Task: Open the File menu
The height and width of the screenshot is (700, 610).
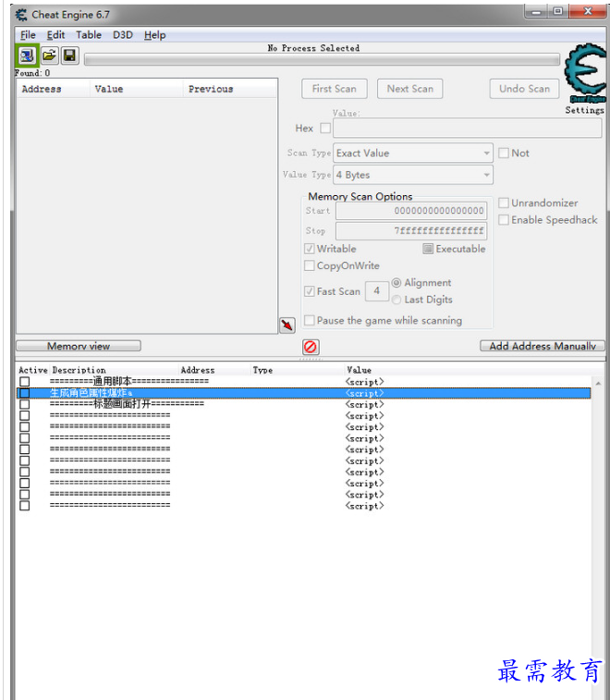Action: [x=28, y=35]
